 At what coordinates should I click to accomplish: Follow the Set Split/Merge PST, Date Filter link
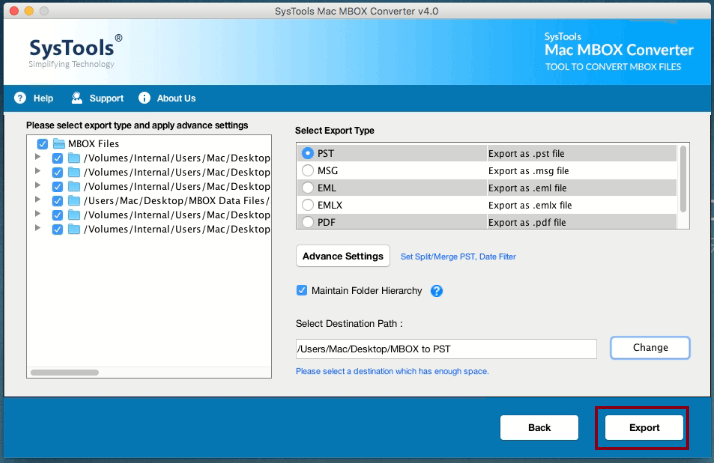click(x=458, y=257)
